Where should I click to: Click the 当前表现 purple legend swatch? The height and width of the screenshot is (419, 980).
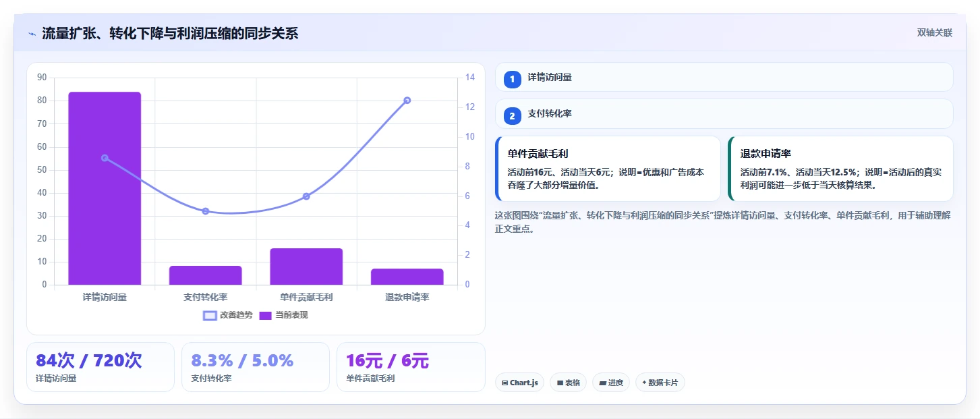(x=266, y=315)
